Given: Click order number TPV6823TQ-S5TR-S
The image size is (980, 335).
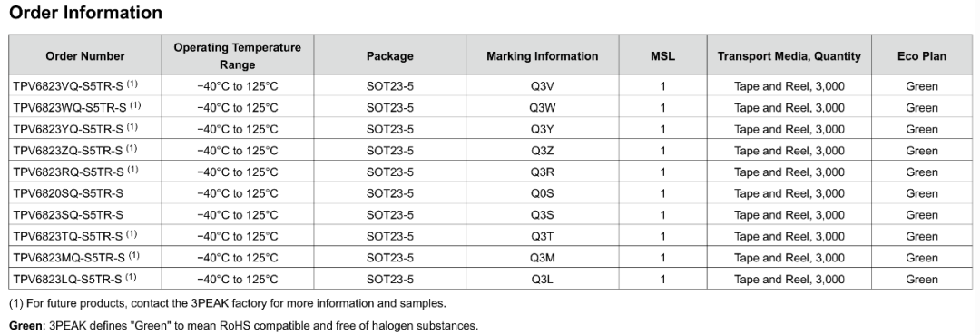Looking at the screenshot, I should pyautogui.click(x=67, y=236).
